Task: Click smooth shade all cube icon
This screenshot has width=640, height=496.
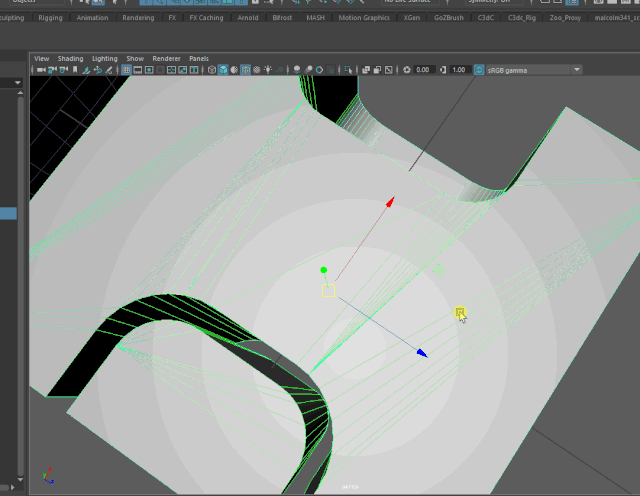Action: point(223,70)
